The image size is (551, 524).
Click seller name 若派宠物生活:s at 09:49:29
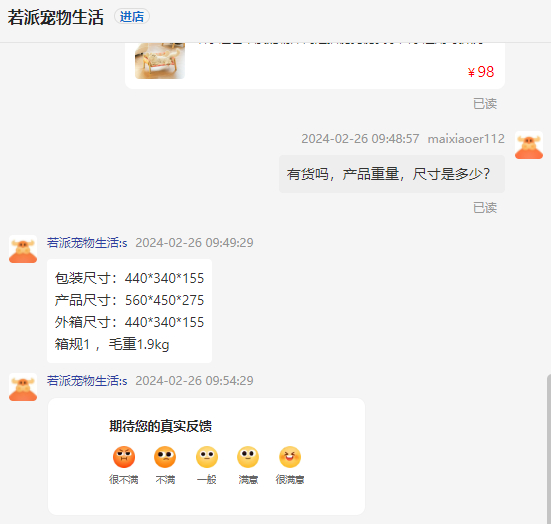point(87,242)
